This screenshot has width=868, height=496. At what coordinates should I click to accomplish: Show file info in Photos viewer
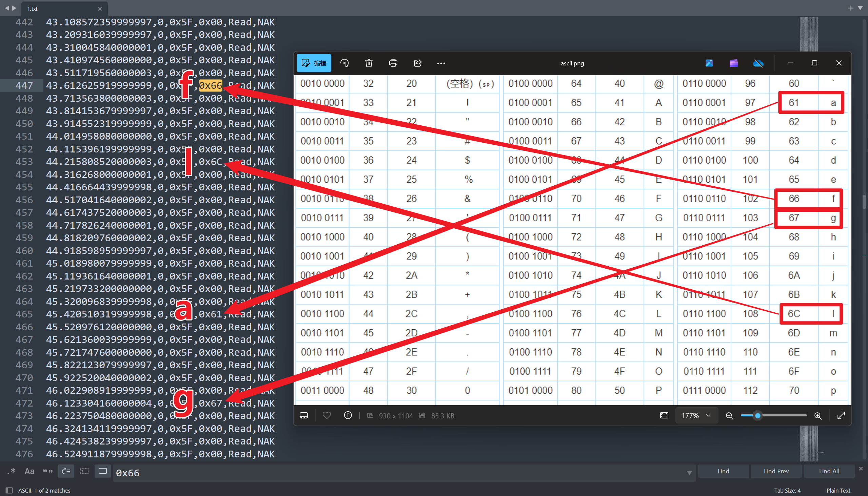pyautogui.click(x=348, y=416)
